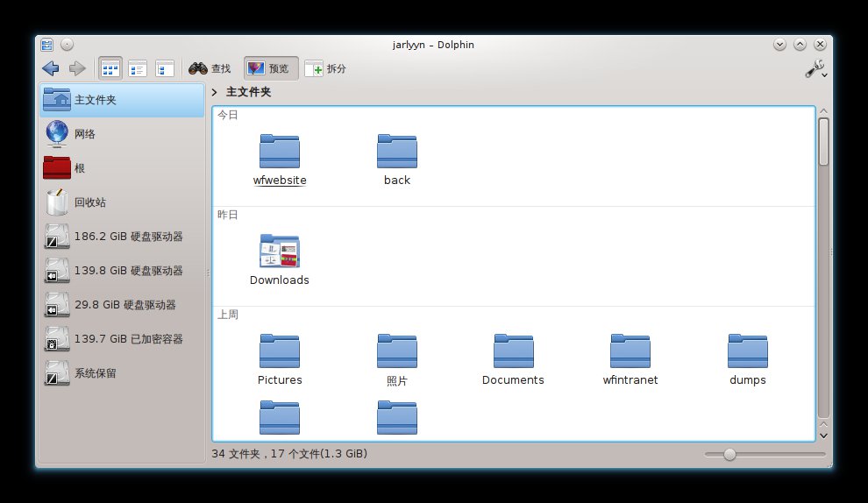Image resolution: width=868 pixels, height=503 pixels.
Task: Expand the breadcrumb arrow before 主文件夹
Action: point(215,92)
